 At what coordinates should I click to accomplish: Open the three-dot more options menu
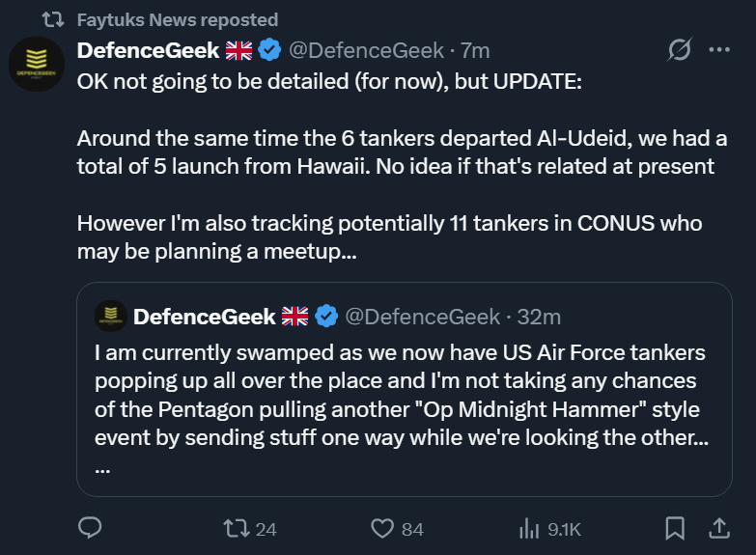pos(719,50)
